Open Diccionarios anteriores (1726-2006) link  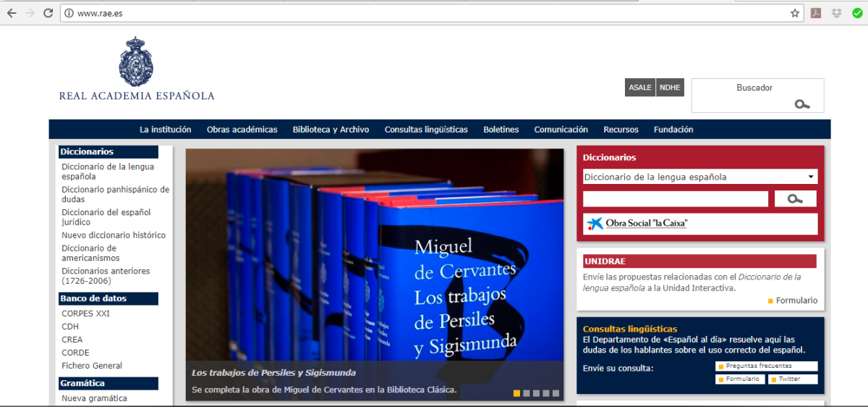(106, 275)
